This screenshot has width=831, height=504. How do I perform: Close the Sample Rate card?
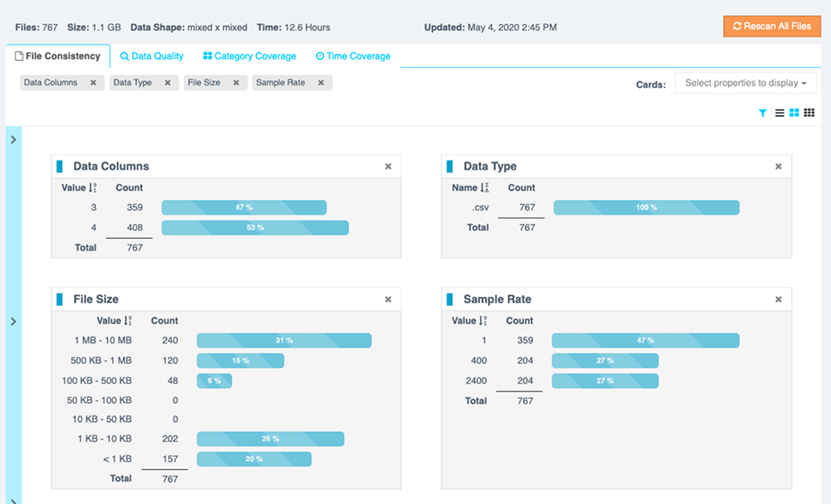click(778, 300)
